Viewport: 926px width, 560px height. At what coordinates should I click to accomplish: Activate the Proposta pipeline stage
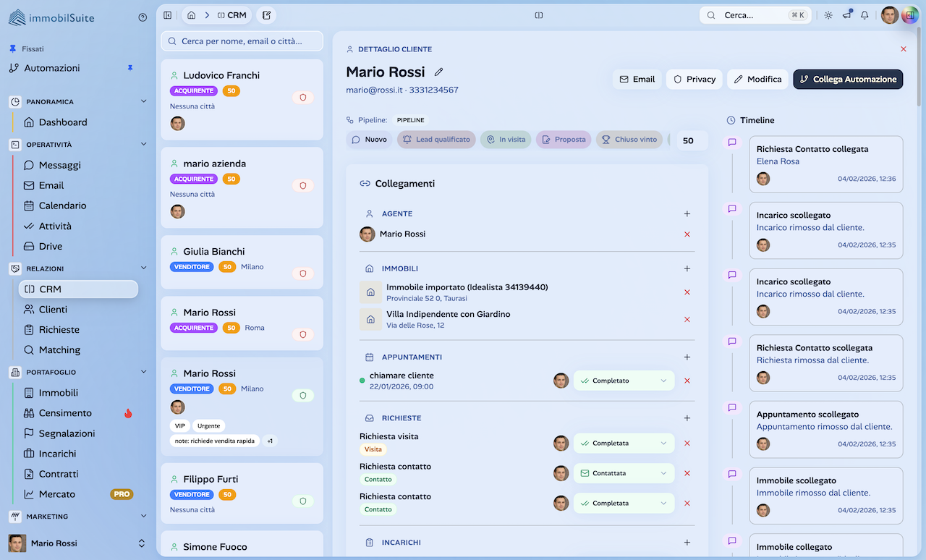563,139
